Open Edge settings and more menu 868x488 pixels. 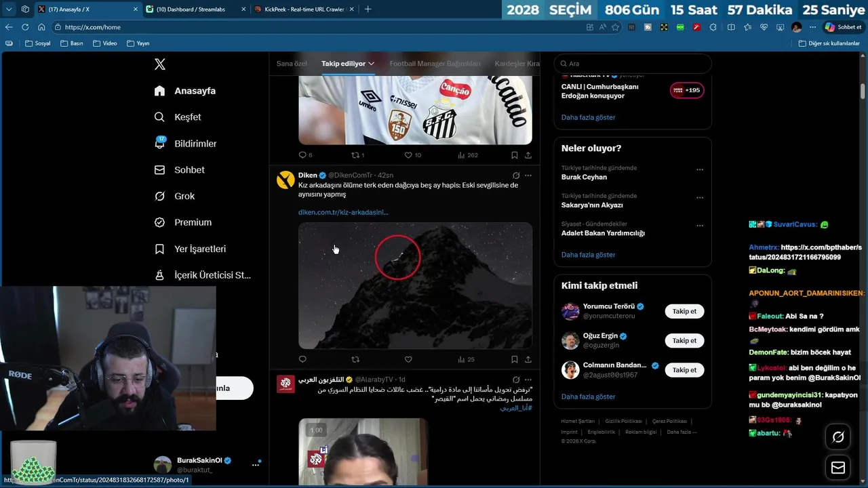pyautogui.click(x=812, y=27)
